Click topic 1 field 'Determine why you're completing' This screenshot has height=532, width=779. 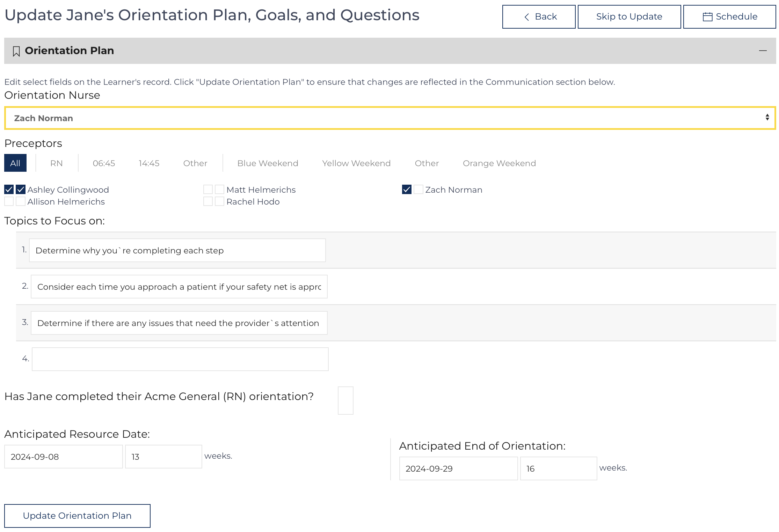click(177, 250)
